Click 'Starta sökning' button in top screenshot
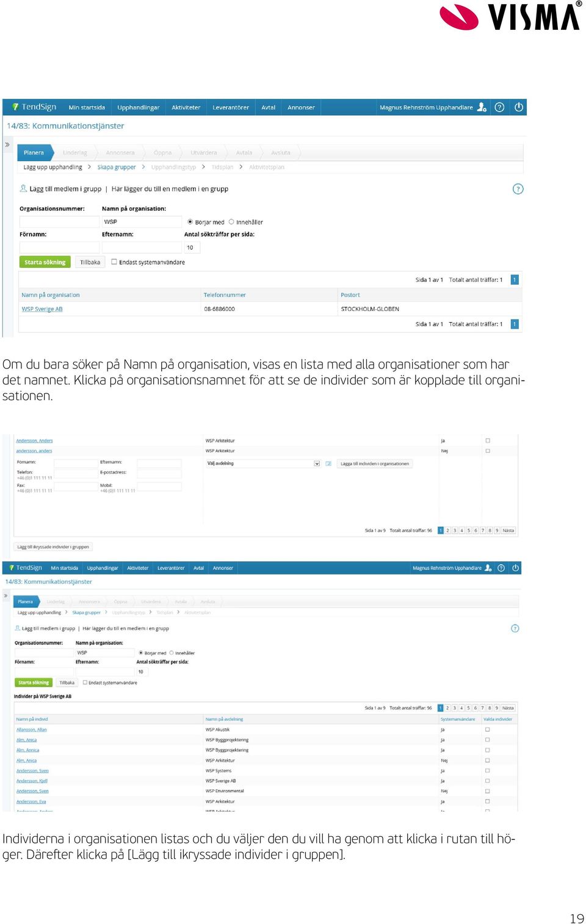Viewport: 586px width, 924px height. (45, 262)
